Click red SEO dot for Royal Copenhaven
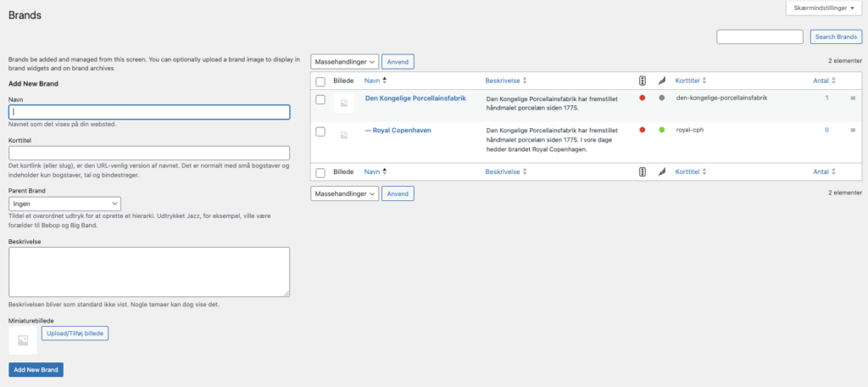Screen dimensions: 868x387 (643, 131)
